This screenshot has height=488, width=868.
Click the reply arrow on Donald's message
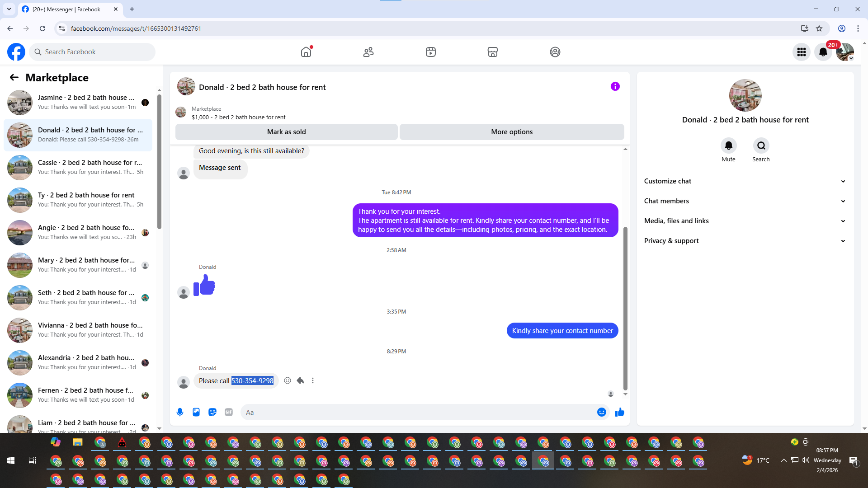pyautogui.click(x=300, y=380)
